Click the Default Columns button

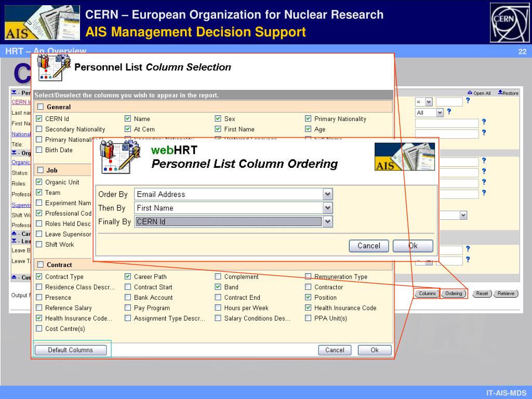pos(71,350)
